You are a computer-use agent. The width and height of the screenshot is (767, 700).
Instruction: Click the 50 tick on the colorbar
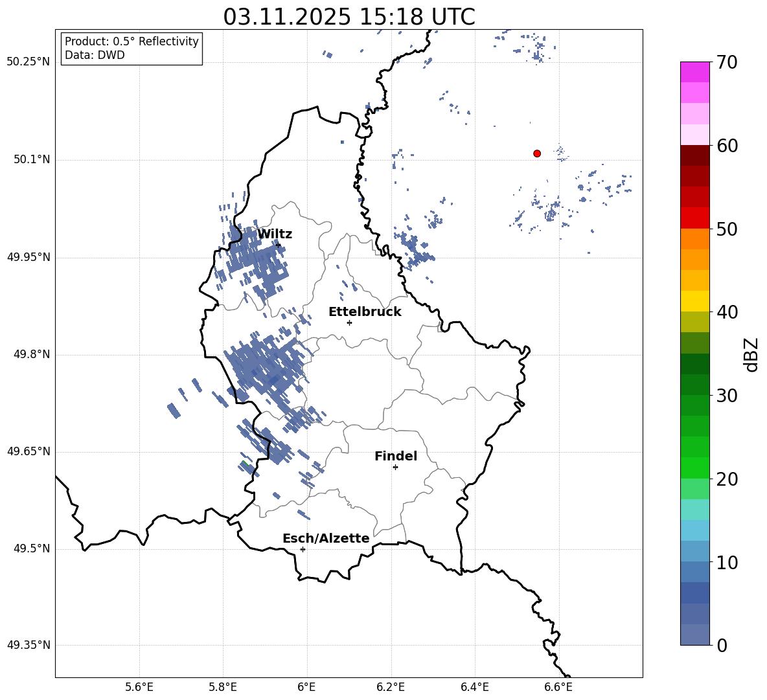point(727,229)
